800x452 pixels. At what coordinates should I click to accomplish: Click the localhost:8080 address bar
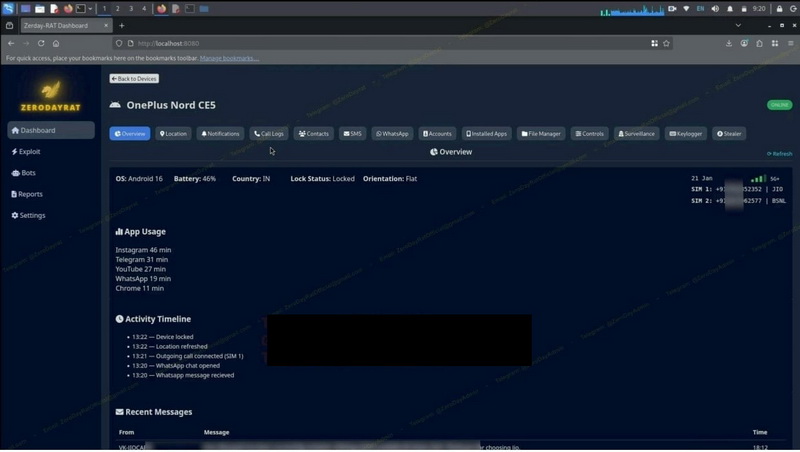[380, 43]
